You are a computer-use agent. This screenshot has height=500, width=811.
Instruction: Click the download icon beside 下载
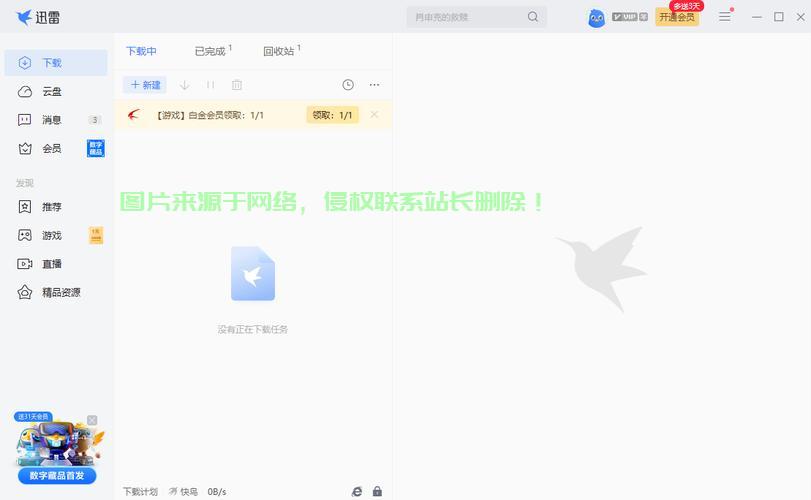tap(25, 63)
